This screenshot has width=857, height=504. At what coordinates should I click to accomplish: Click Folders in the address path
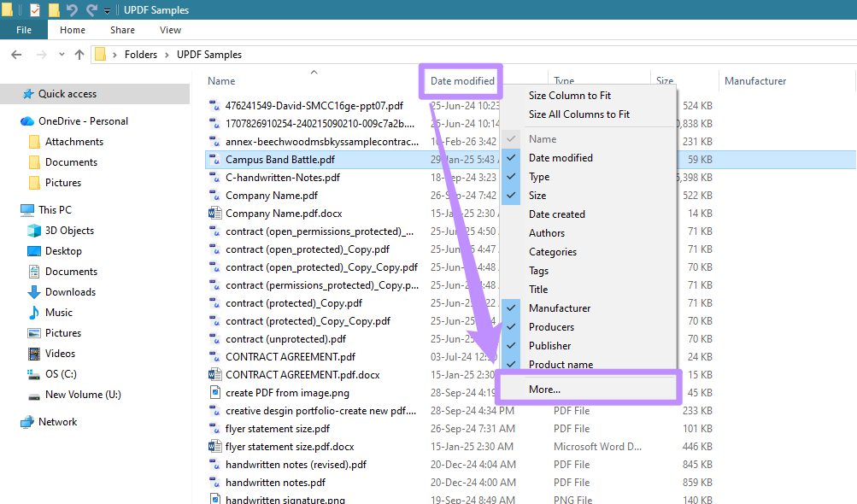(140, 55)
